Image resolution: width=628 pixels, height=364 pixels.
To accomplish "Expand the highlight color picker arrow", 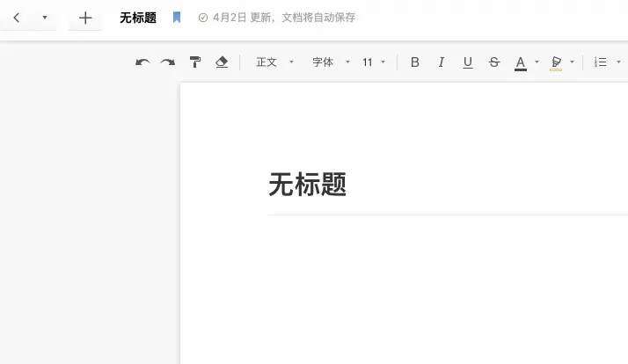I will point(573,62).
